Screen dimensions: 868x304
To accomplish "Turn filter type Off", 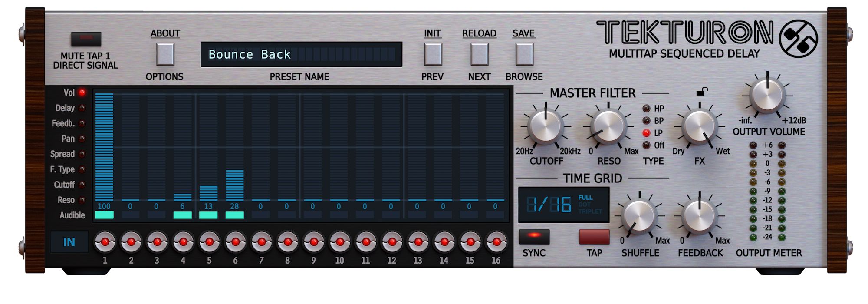I will click(647, 145).
